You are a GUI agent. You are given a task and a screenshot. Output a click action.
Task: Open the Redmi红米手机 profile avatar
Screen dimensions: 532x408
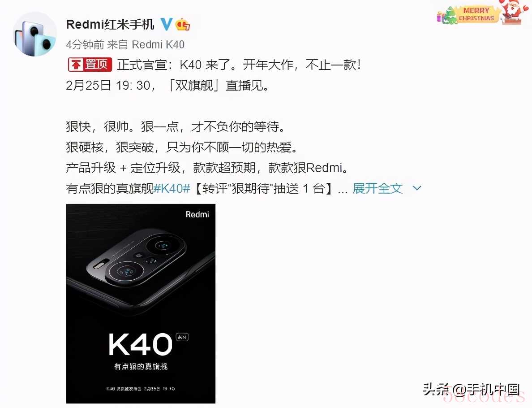pyautogui.click(x=35, y=35)
